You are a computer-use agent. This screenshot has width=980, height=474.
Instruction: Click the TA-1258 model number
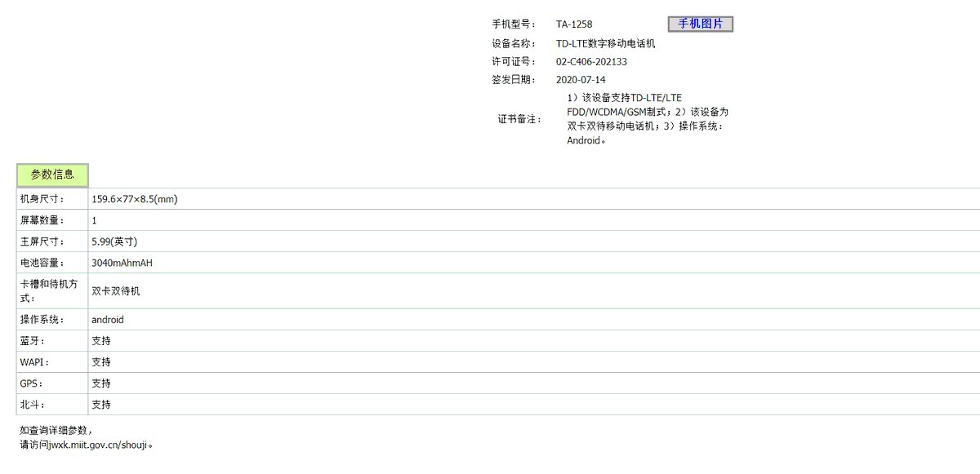(x=574, y=24)
